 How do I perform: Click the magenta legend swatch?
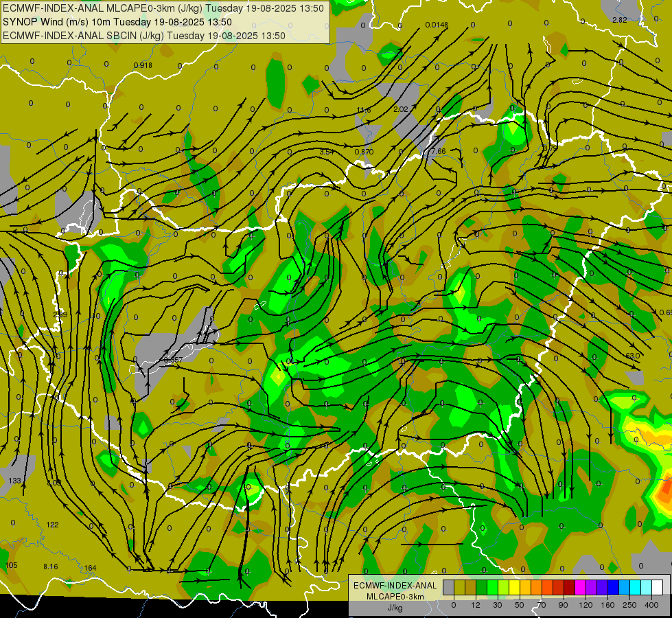581,587
